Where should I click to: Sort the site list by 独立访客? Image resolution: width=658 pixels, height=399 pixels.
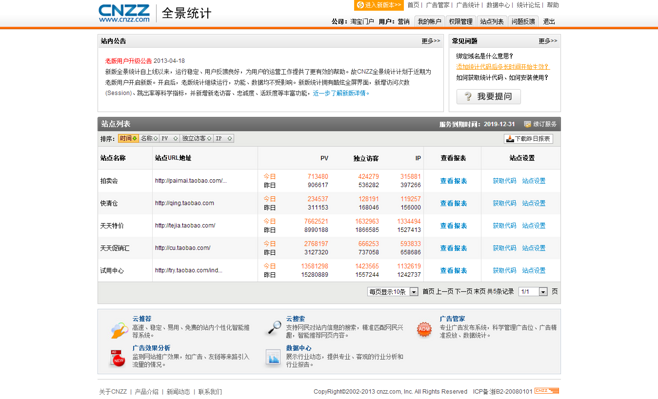pos(196,138)
